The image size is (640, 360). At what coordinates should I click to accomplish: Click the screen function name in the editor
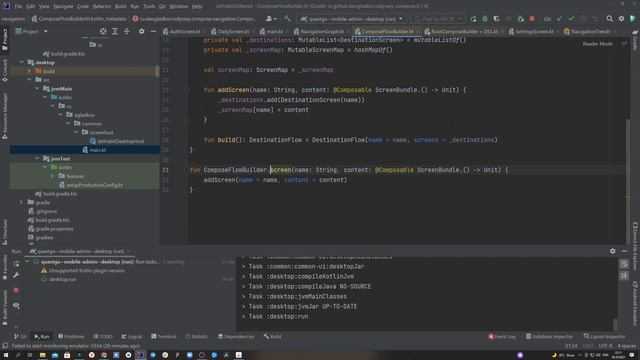coord(281,170)
